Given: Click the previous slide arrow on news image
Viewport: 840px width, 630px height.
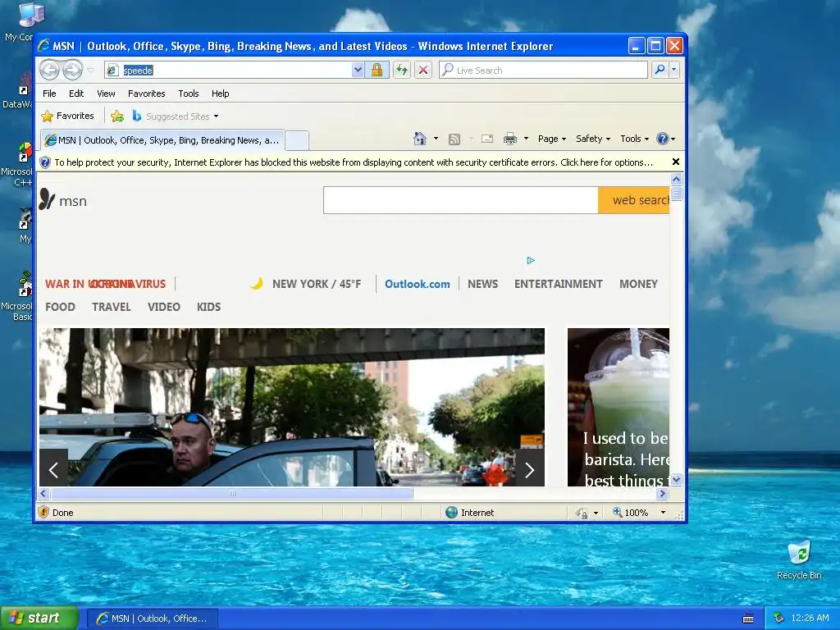Looking at the screenshot, I should point(53,470).
